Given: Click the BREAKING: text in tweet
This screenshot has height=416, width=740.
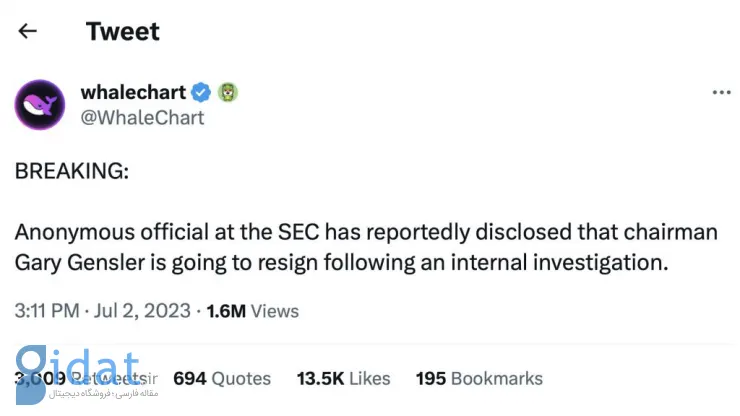Looking at the screenshot, I should [x=72, y=171].
